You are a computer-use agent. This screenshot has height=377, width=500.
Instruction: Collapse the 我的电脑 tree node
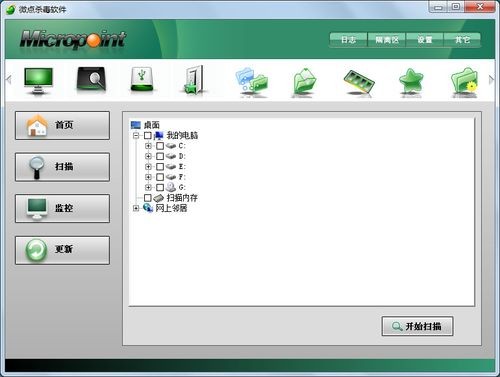click(136, 136)
